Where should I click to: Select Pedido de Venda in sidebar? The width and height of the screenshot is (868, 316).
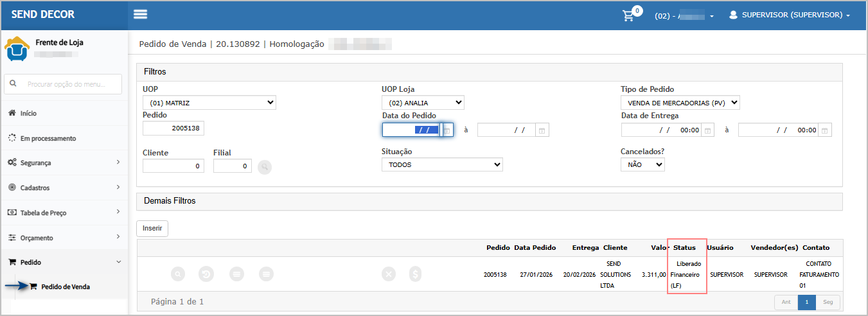tap(65, 286)
